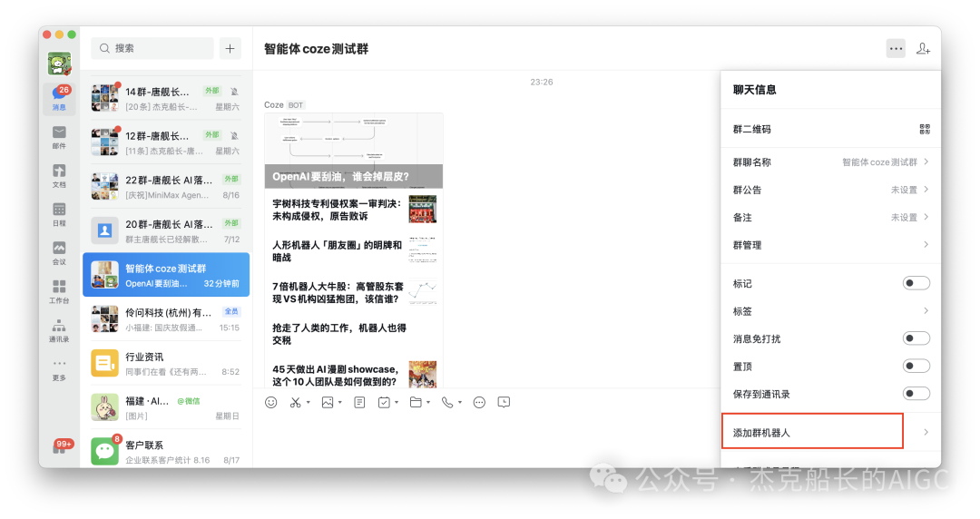Open the Messages tab in sidebar
980x519 pixels.
59,98
